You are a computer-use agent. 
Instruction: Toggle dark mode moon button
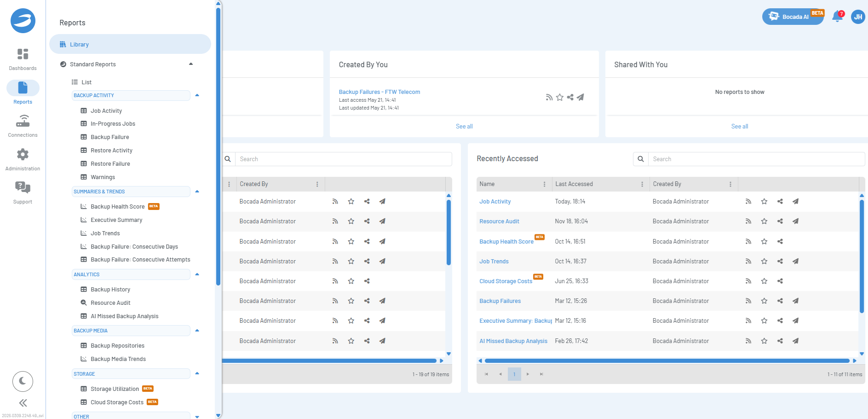[23, 381]
